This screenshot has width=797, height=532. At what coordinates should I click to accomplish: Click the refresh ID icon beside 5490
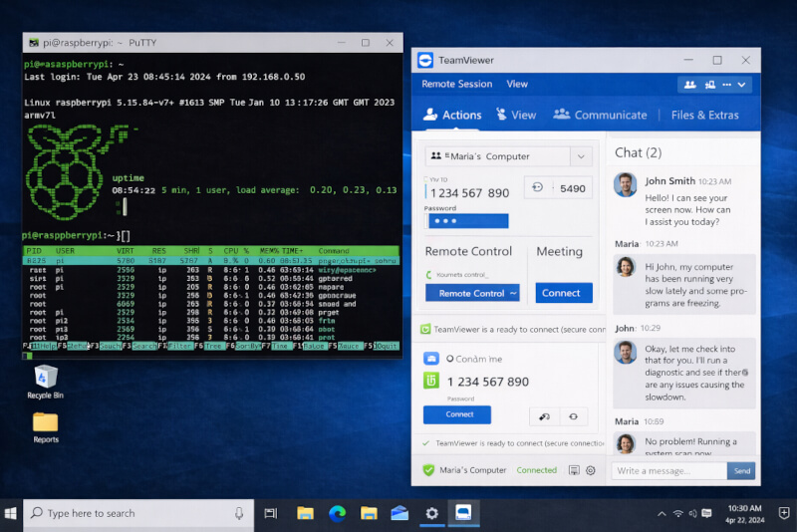pos(537,188)
